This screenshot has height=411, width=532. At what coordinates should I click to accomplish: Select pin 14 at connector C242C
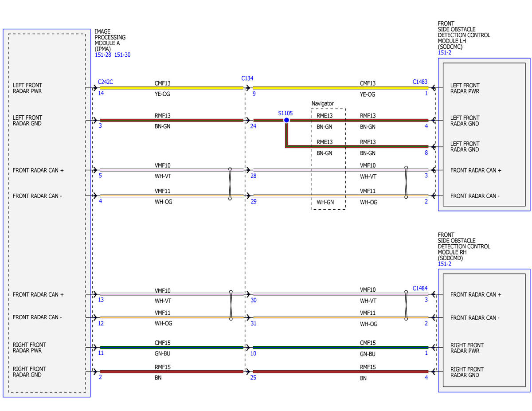pos(101,94)
